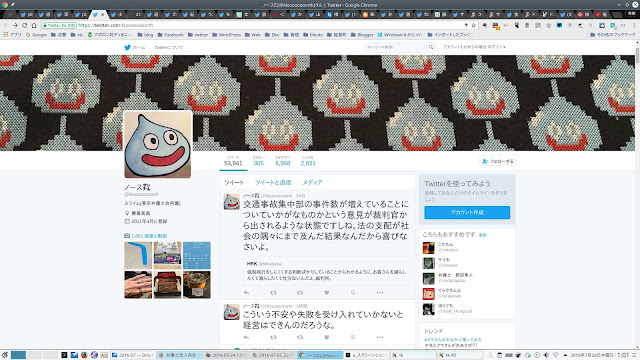Open the calendar screenshot media thumbnail
This screenshot has height=360, width=640.
click(x=197, y=255)
